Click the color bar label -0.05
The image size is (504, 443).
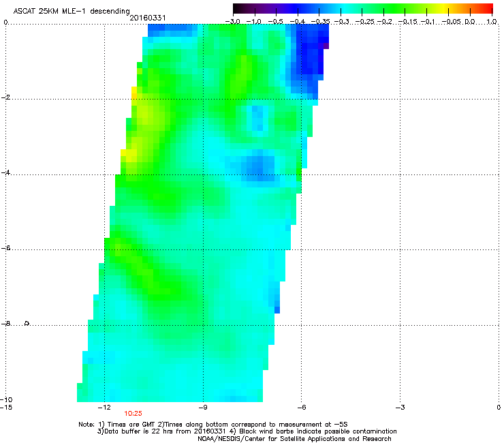click(x=452, y=22)
